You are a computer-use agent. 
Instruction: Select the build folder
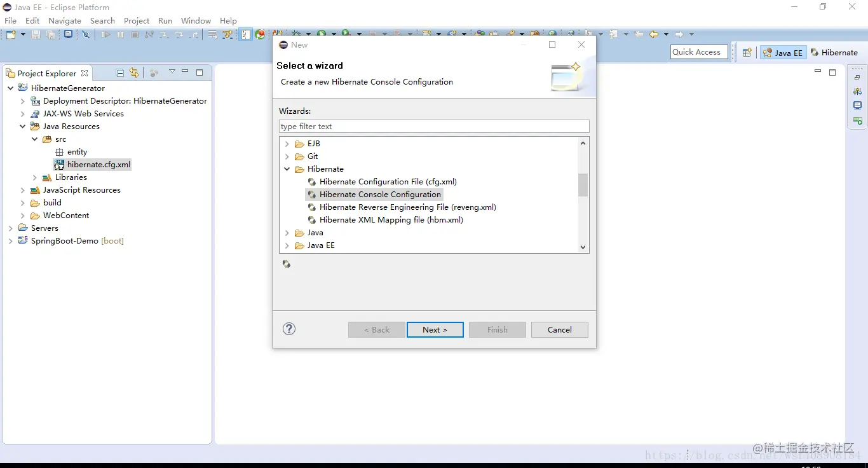pos(52,203)
